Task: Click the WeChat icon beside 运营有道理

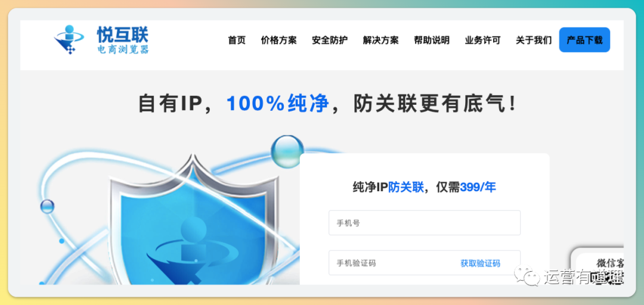Action: pyautogui.click(x=527, y=276)
